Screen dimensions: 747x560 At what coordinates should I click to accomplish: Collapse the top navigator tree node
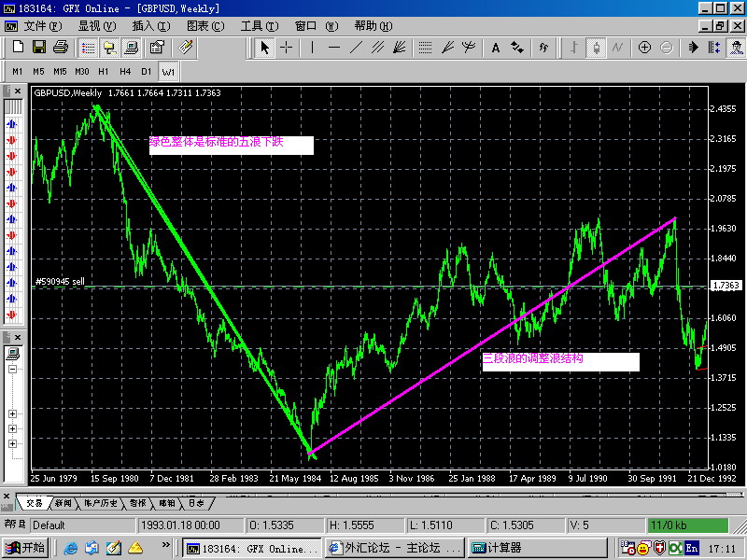click(12, 370)
